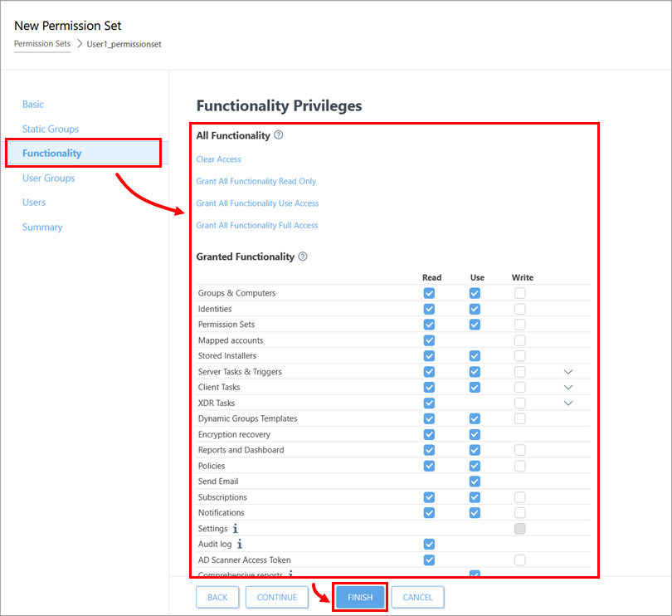This screenshot has width=672, height=616.
Task: Uncheck Use checkbox for Send Email
Action: 475,482
